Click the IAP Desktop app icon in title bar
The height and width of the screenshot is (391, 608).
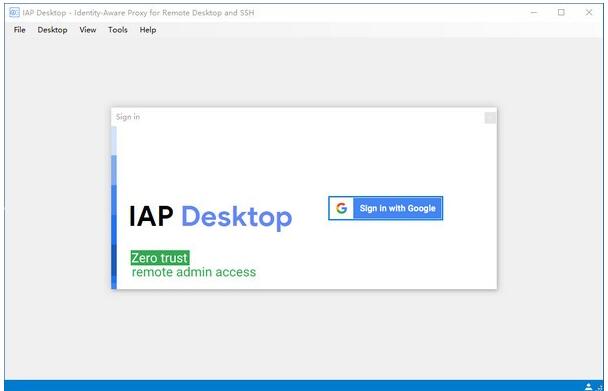point(14,12)
